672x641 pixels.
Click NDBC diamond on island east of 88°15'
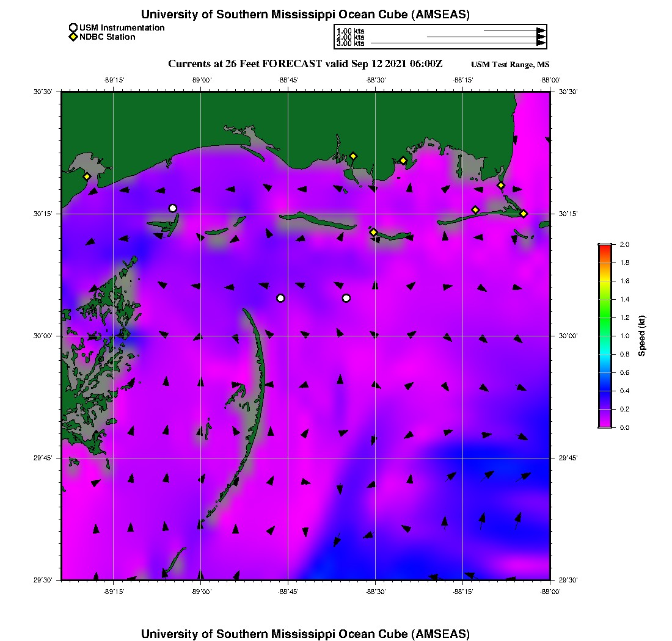tap(475, 210)
